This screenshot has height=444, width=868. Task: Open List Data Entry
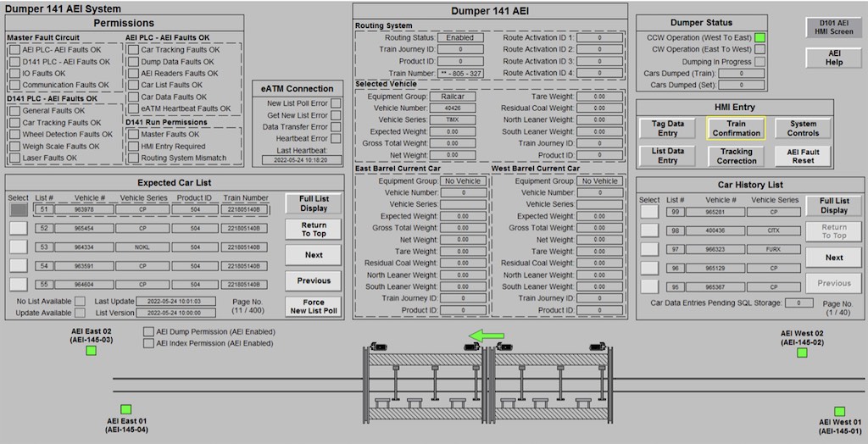(x=668, y=156)
